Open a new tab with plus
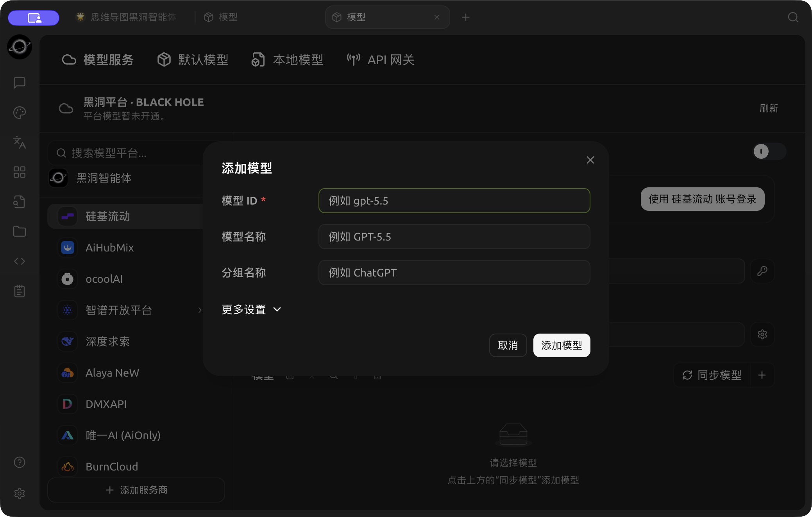812x517 pixels. pos(465,17)
